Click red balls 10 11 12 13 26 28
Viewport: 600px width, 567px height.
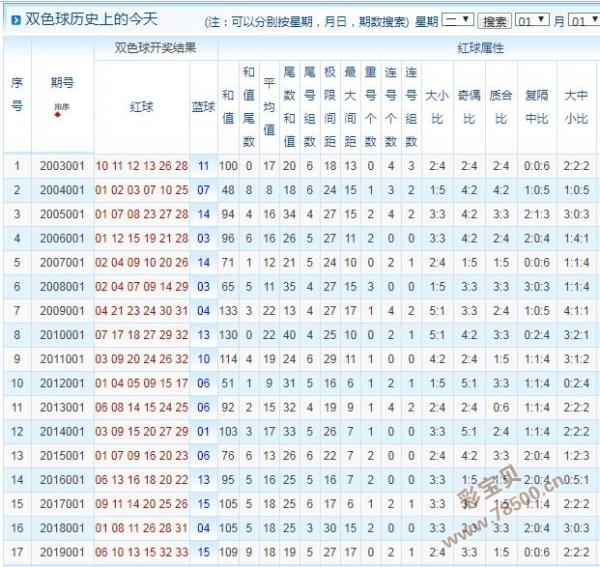pyautogui.click(x=142, y=166)
